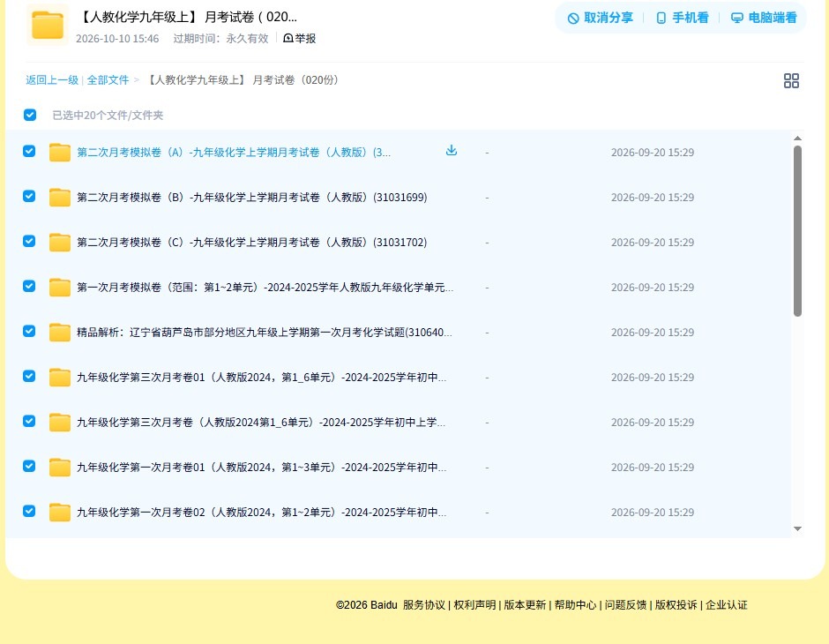Screen dimensions: 829x644
Task: Click folder icon of 精品解析 辽宁省葫芦岛市 row
Action: [x=60, y=332]
